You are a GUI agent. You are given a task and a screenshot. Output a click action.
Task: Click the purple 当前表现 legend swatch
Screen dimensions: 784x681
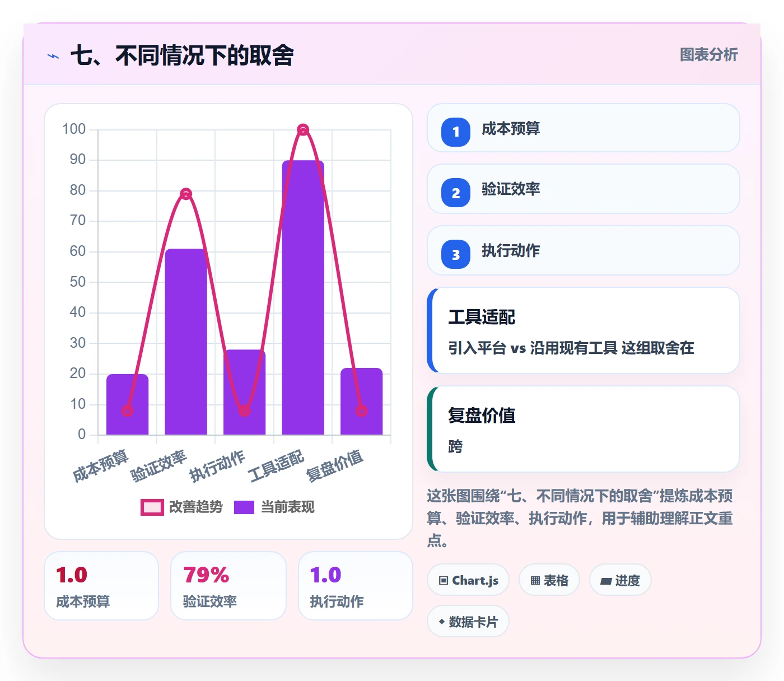tap(244, 507)
